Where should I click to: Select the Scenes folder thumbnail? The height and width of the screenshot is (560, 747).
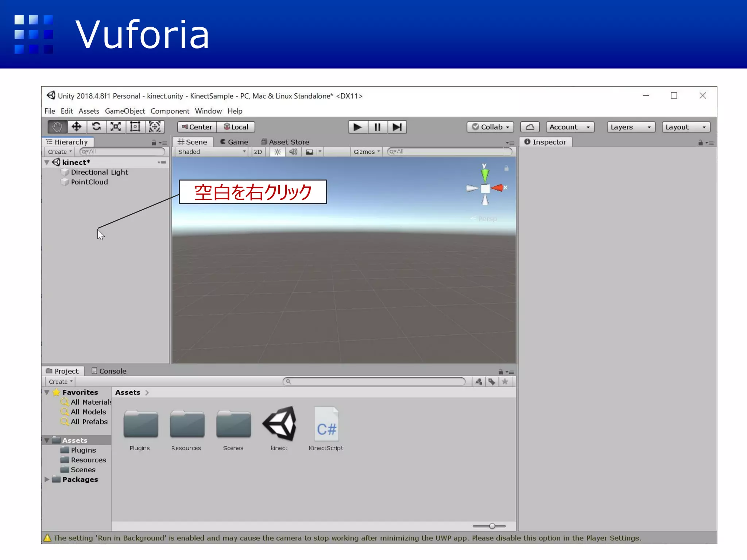[233, 424]
